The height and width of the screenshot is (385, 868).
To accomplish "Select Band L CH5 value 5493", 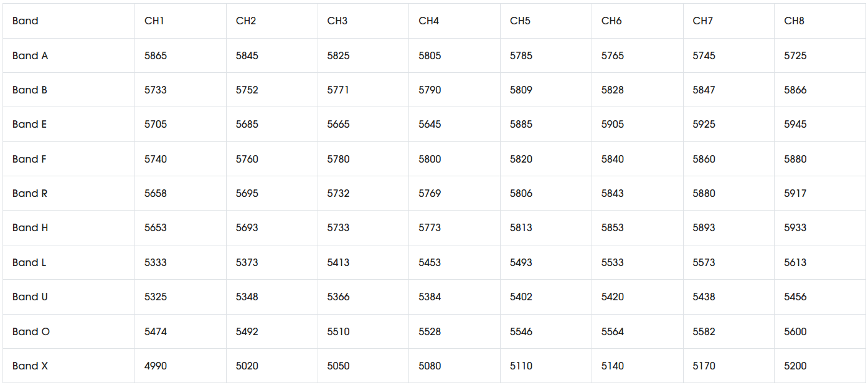I will (x=521, y=263).
